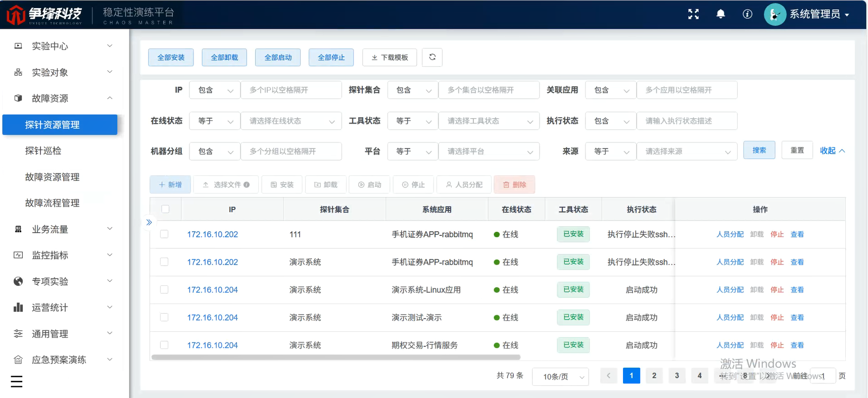Open the 请选择在线状态 dropdown
This screenshot has width=868, height=398.
pyautogui.click(x=292, y=121)
